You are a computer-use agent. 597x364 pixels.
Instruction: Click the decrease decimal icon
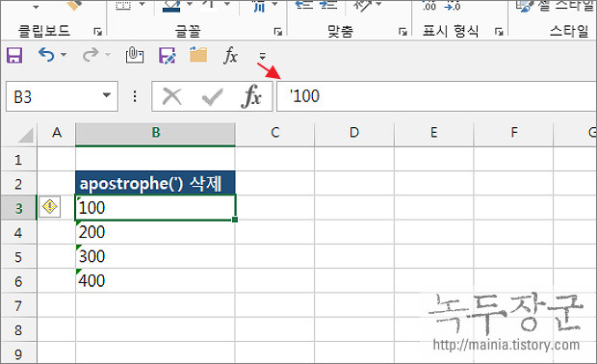pos(453,6)
